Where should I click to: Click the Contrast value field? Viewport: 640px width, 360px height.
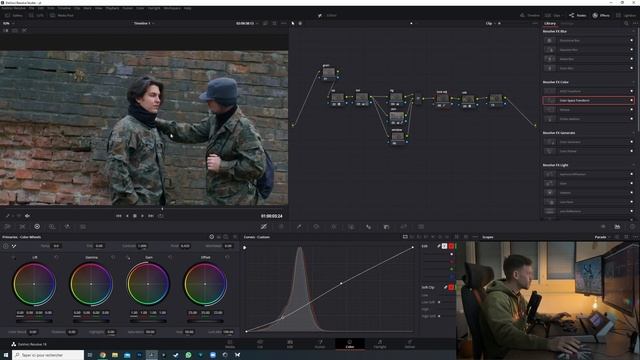point(142,246)
